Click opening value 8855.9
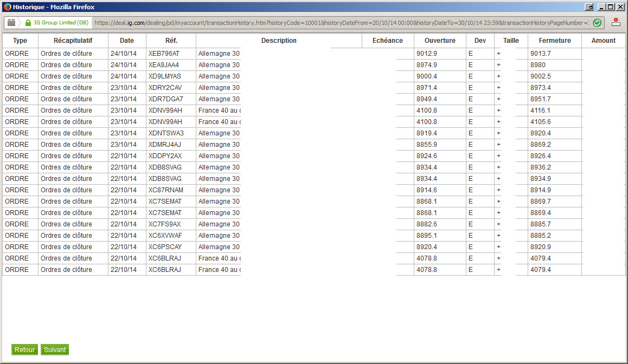 coord(427,145)
